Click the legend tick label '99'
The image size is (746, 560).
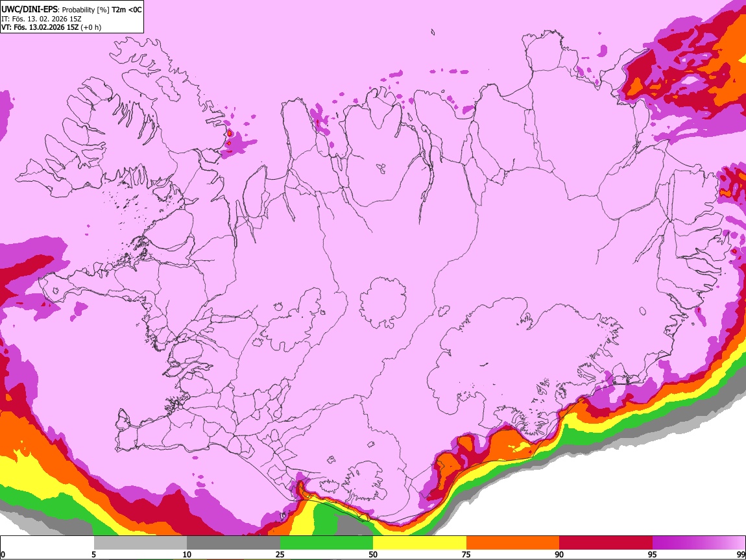[x=740, y=554]
